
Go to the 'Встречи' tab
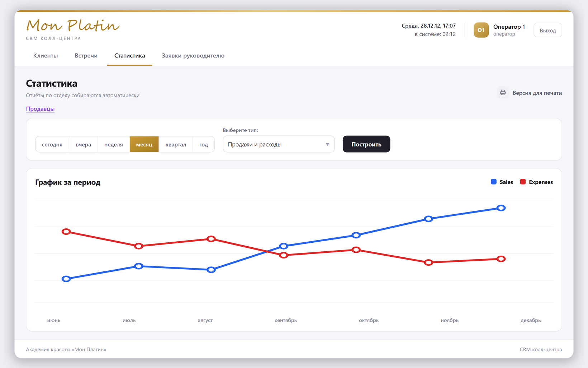(86, 56)
